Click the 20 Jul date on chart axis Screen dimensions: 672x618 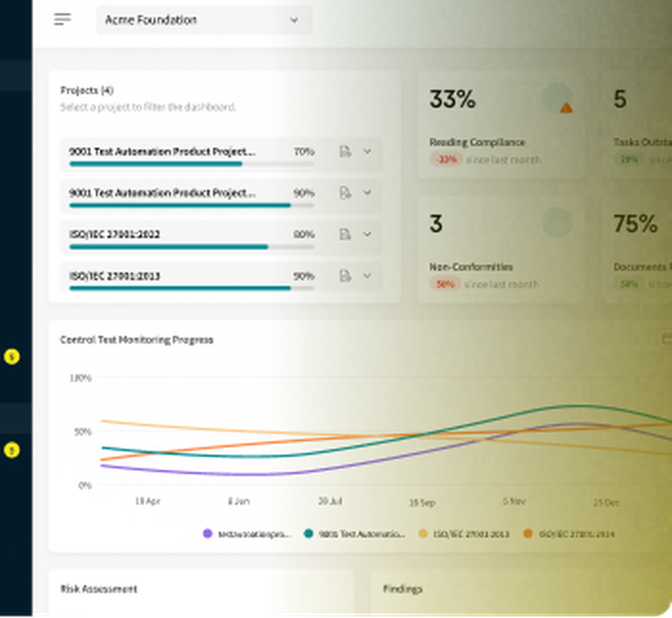point(330,501)
